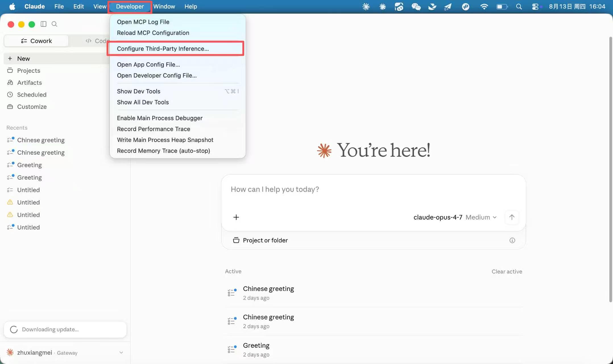Viewport: 613px width, 364px height.
Task: Click the search magnifier beside the sidebar icon
Action: [x=55, y=24]
